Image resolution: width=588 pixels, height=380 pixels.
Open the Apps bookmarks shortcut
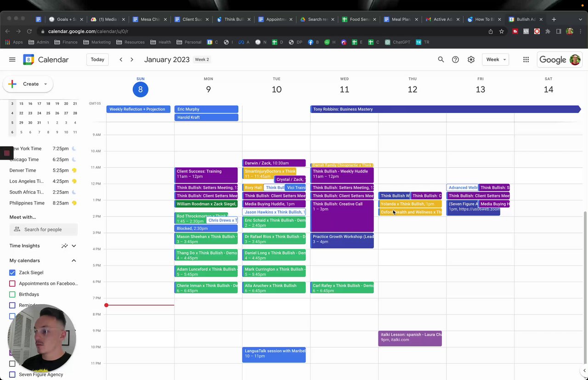click(x=14, y=42)
